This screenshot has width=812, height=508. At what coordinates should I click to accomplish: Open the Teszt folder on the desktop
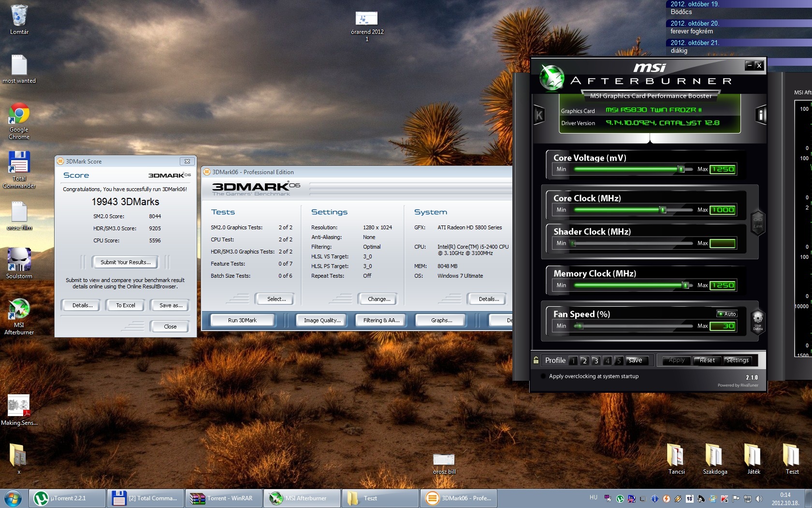(x=792, y=458)
